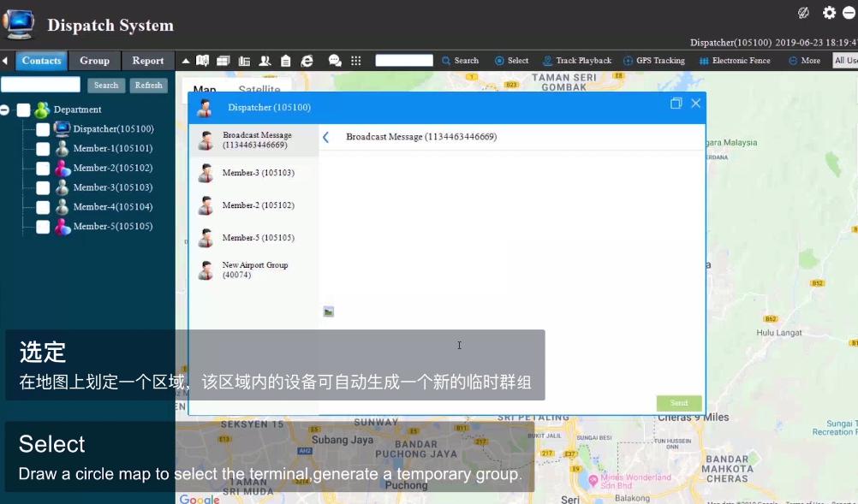Image resolution: width=858 pixels, height=504 pixels.
Task: Check the Dispatcher(105100) checkbox
Action: pyautogui.click(x=43, y=129)
